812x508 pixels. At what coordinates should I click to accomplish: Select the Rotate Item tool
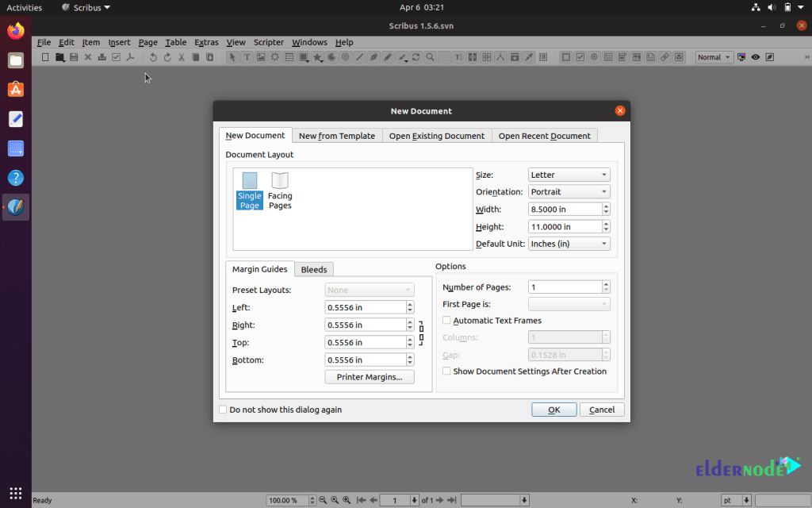pos(416,56)
